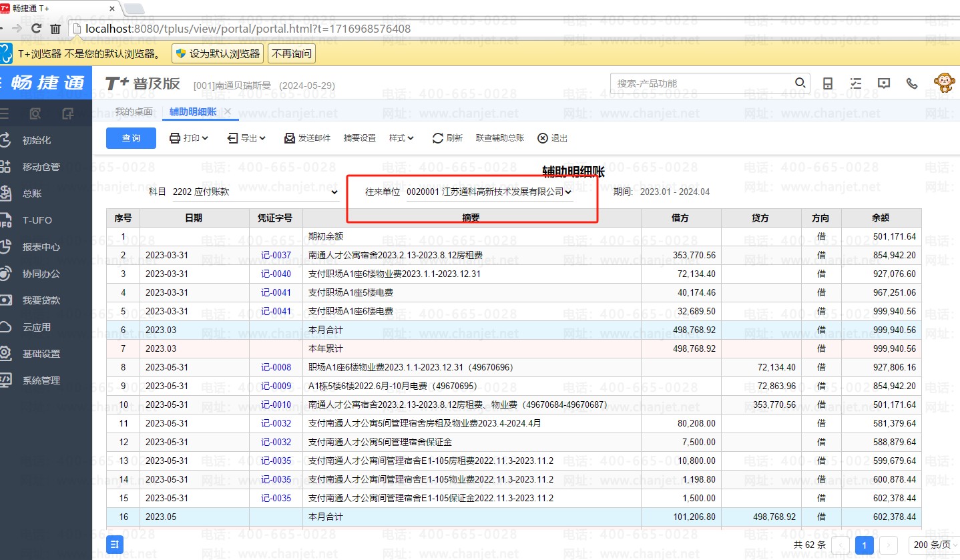Expand the 往来单位 dropdown arrow

tap(568, 192)
